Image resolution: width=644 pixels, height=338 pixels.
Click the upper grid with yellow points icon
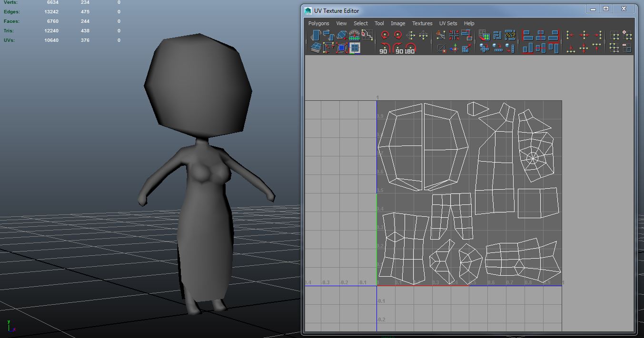(614, 35)
